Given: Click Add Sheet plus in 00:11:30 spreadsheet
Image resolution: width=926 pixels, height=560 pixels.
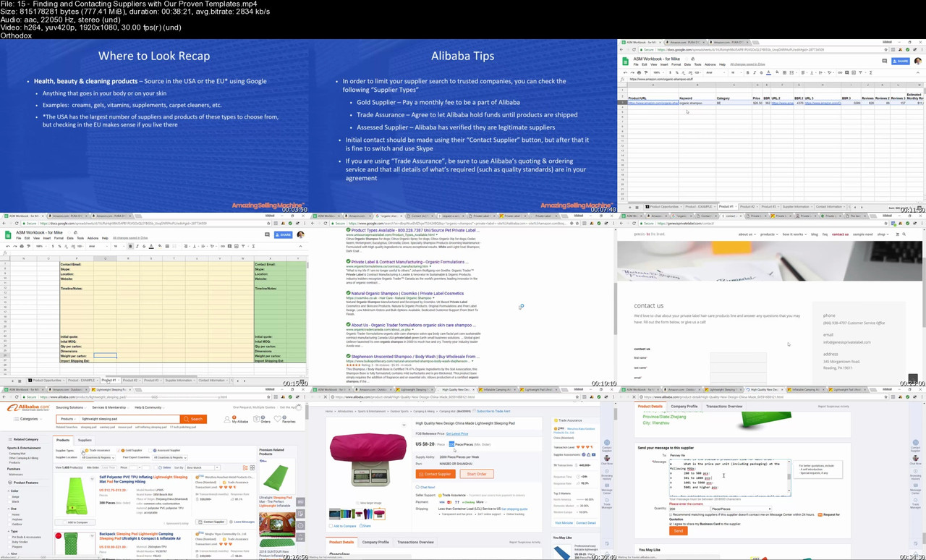Looking at the screenshot, I should tap(630, 207).
